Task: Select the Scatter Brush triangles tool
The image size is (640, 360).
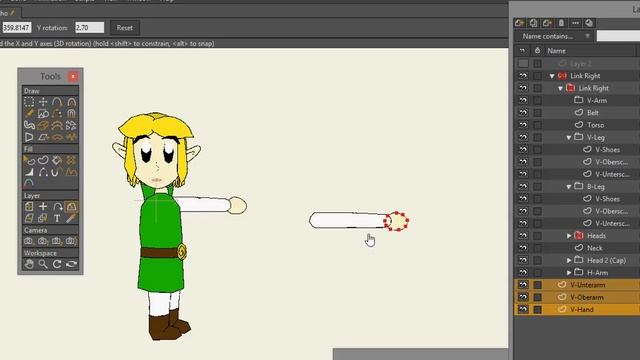Action: (x=71, y=125)
